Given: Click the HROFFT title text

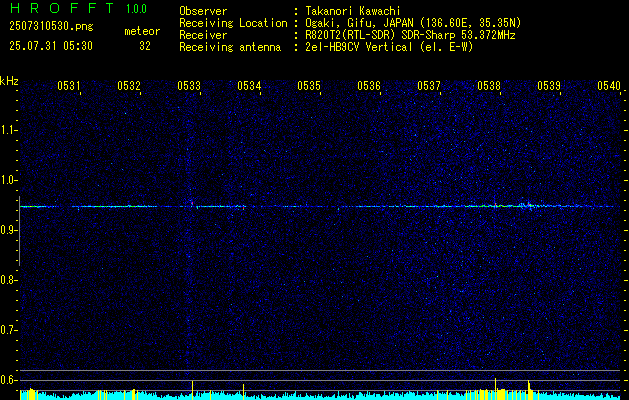Looking at the screenshot, I should pyautogui.click(x=62, y=8).
